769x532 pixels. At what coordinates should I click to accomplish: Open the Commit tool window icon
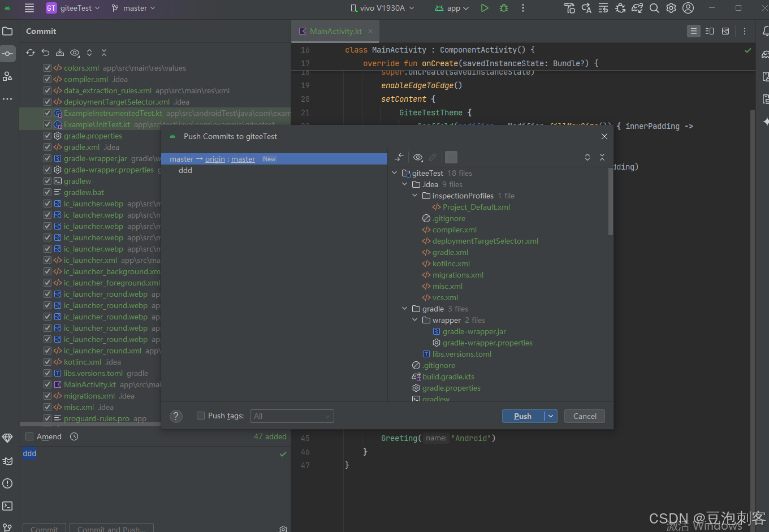(x=7, y=54)
